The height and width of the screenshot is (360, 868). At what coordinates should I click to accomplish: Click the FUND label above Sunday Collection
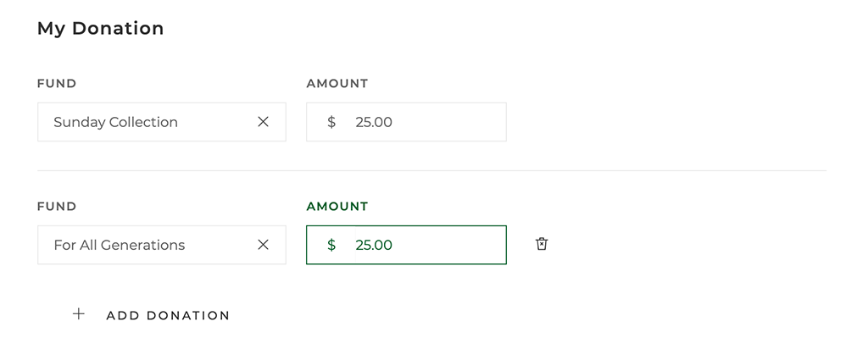click(x=57, y=84)
